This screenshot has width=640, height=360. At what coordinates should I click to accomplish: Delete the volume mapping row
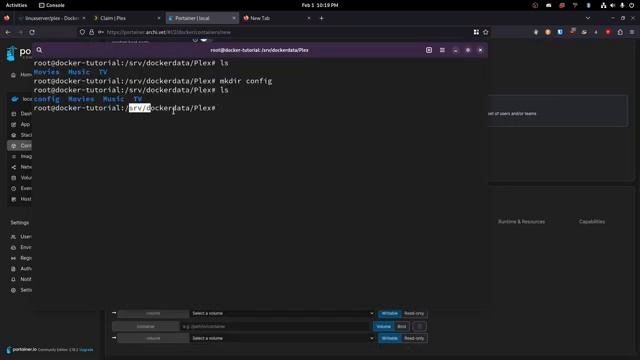tap(419, 327)
